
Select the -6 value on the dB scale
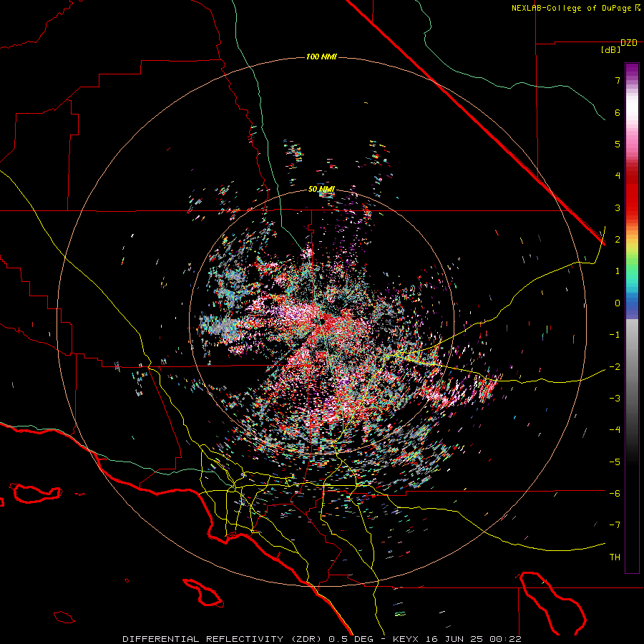615,494
